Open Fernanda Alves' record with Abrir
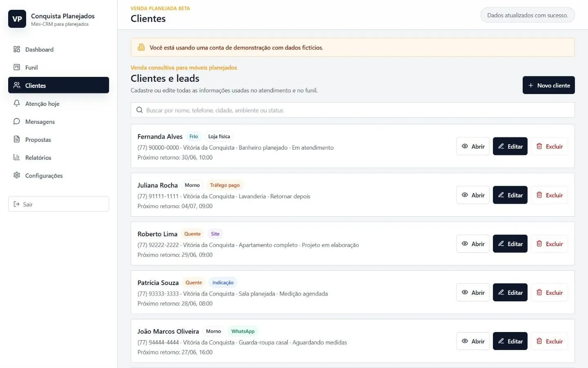 point(473,146)
